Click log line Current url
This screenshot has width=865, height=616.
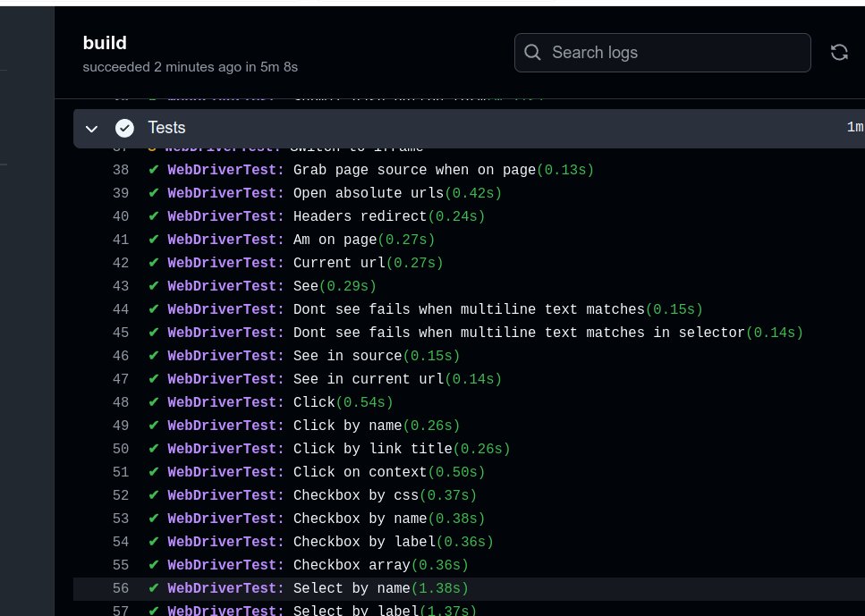(x=296, y=263)
